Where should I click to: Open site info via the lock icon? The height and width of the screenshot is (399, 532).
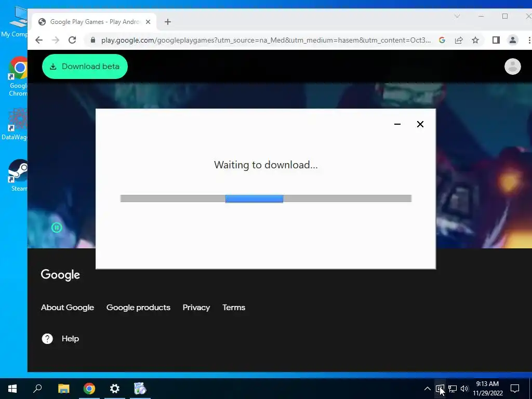[93, 40]
